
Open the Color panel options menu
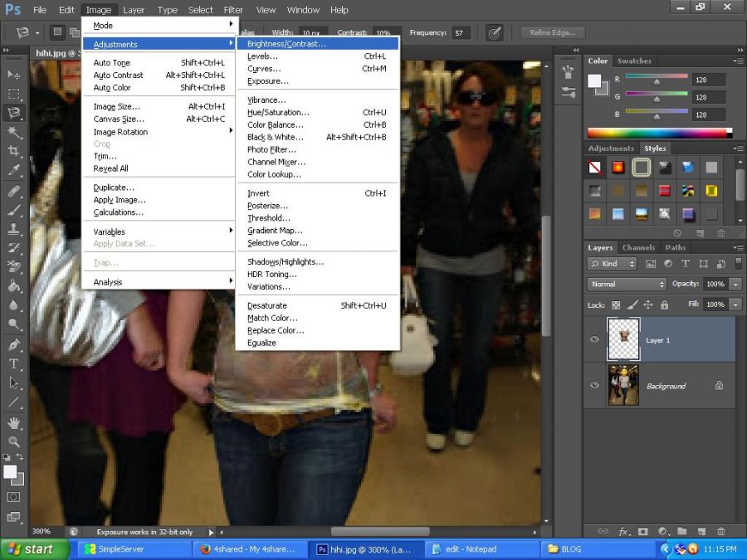pos(738,61)
